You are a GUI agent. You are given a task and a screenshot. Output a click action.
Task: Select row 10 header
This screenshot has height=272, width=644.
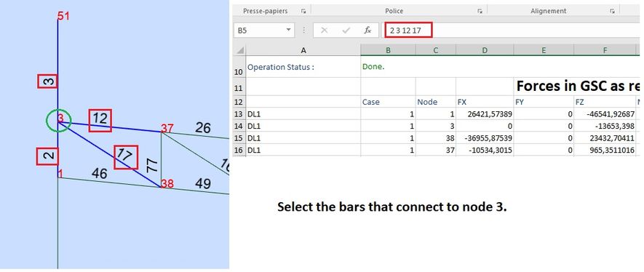[239, 67]
